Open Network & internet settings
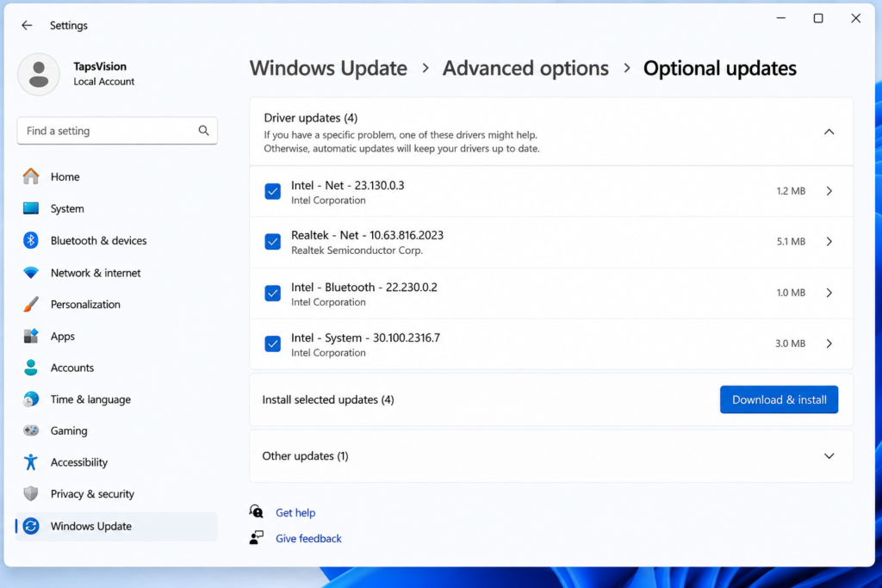The image size is (882, 588). (x=117, y=273)
